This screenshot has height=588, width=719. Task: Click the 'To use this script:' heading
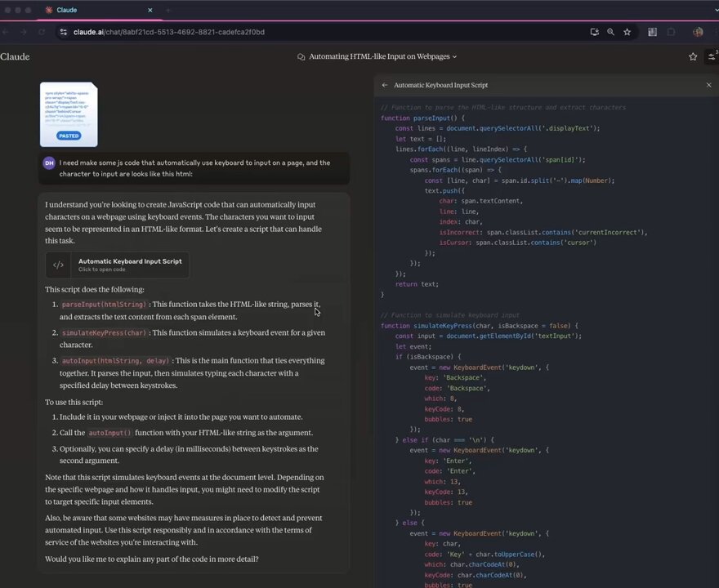click(x=74, y=403)
